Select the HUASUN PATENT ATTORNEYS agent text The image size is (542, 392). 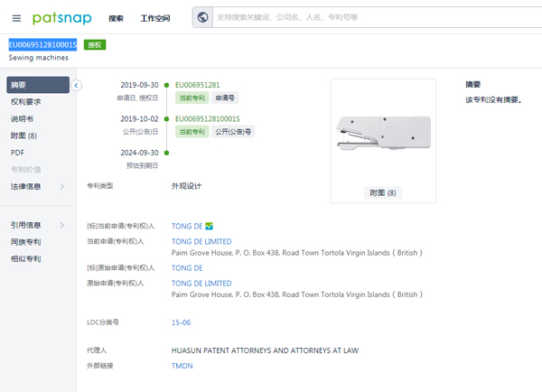[x=265, y=350]
